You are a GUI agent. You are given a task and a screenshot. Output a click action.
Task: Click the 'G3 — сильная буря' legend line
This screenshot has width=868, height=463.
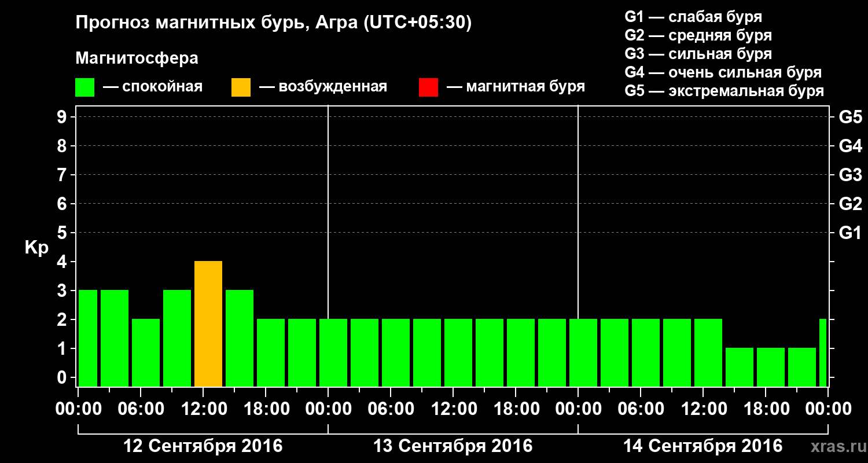[x=698, y=54]
